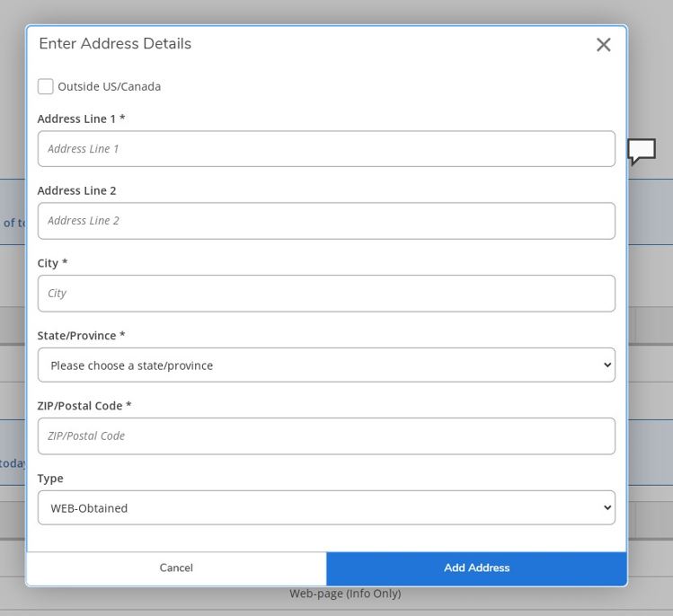673x616 pixels.
Task: Click the Add Address button
Action: click(x=476, y=568)
